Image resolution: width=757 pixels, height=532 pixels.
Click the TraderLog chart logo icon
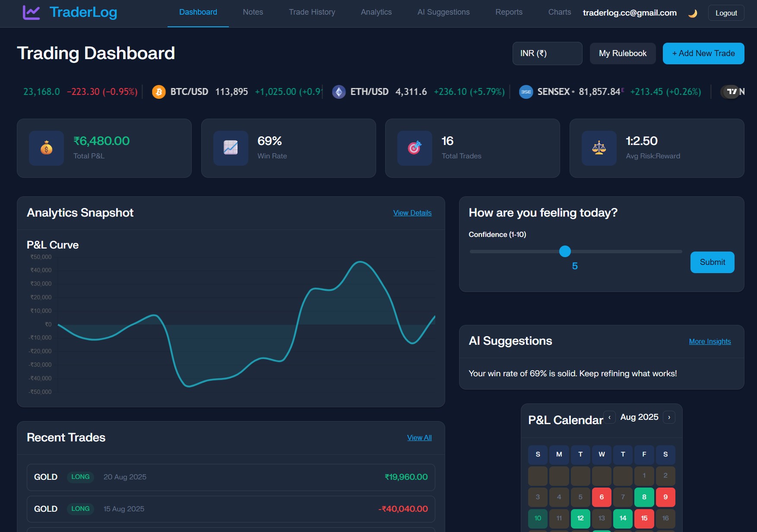pyautogui.click(x=31, y=13)
